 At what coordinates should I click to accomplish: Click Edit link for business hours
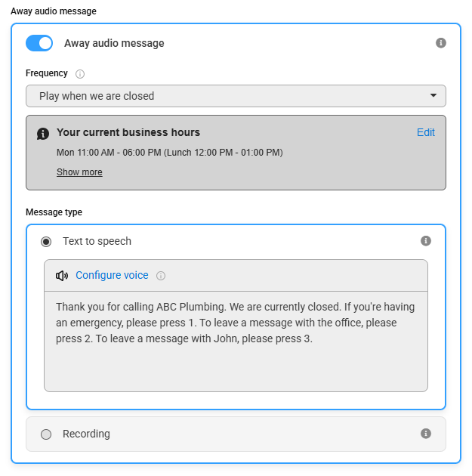coord(426,132)
